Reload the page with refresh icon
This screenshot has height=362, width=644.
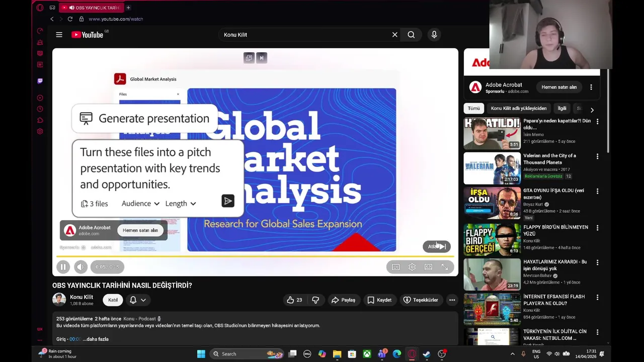pyautogui.click(x=70, y=19)
